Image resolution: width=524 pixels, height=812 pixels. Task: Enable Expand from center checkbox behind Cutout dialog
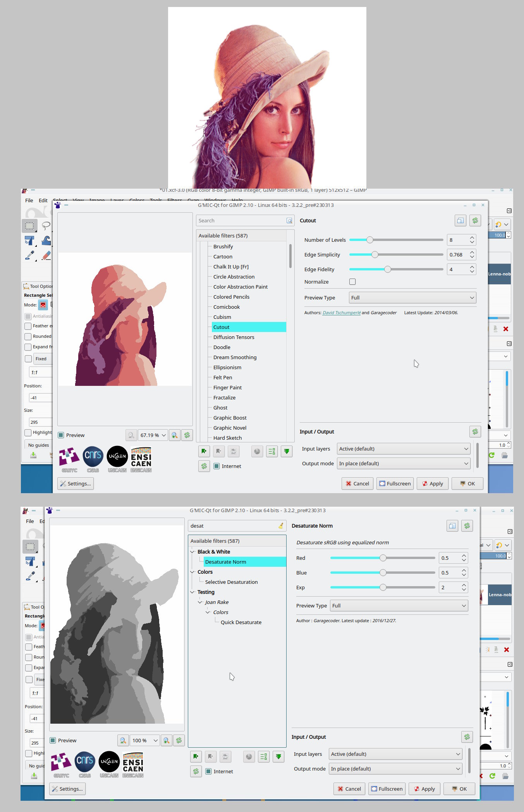pyautogui.click(x=28, y=347)
